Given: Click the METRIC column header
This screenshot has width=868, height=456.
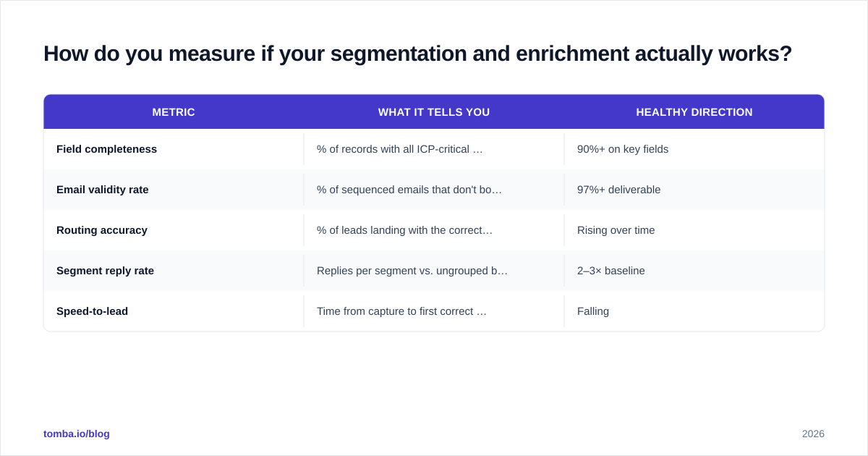Looking at the screenshot, I should tap(174, 112).
